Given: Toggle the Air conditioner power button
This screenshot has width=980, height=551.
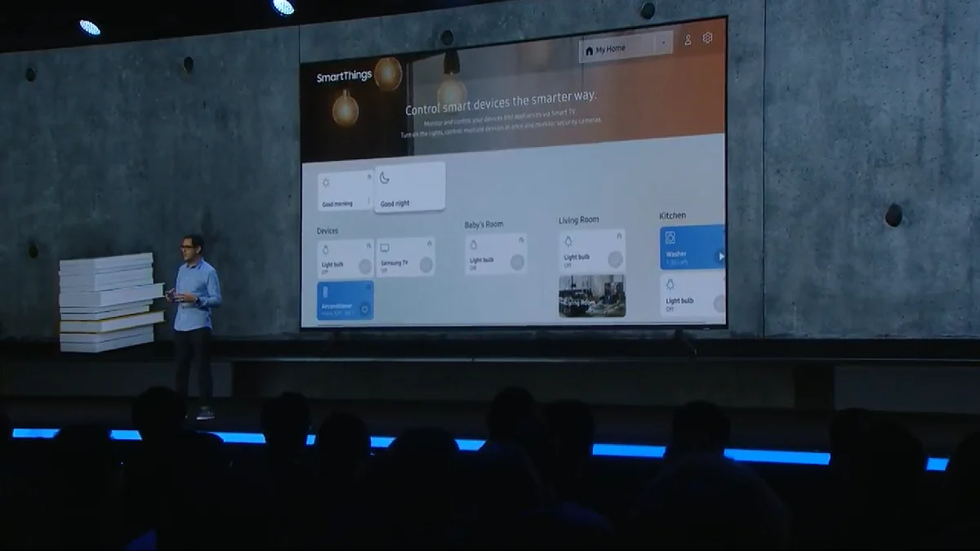Looking at the screenshot, I should point(364,310).
